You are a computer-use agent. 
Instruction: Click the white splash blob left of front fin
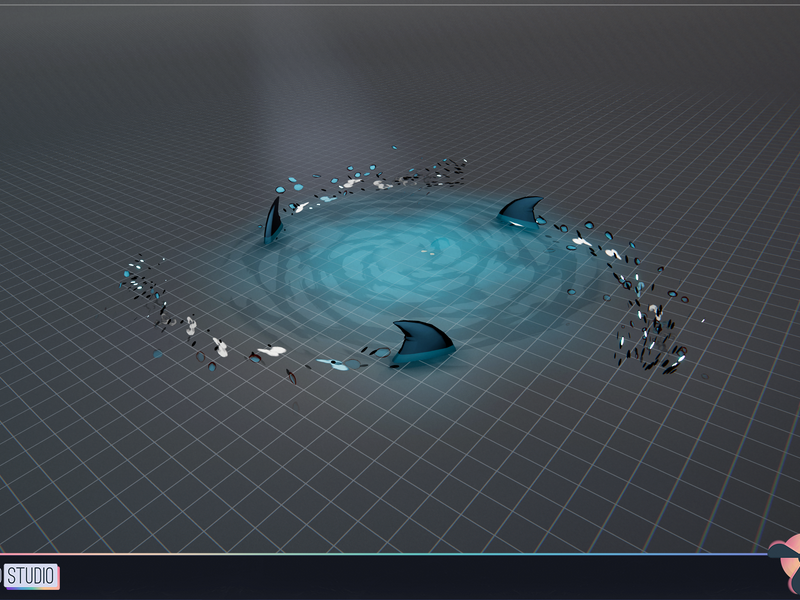[272, 351]
